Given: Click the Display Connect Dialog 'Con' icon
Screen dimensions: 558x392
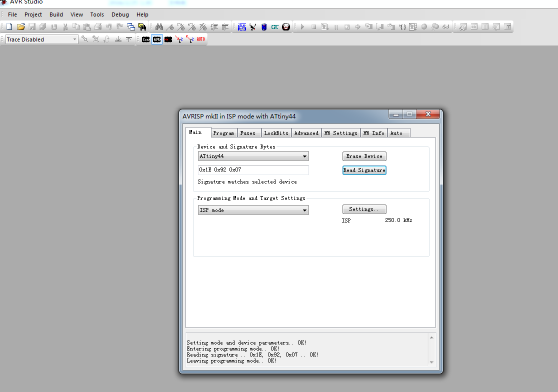Looking at the screenshot, I should [146, 39].
